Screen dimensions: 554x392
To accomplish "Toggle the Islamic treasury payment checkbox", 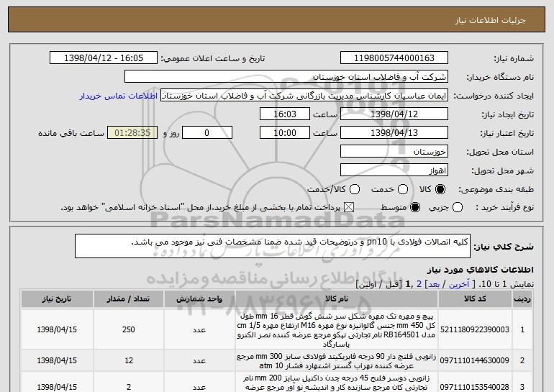I will [349, 207].
